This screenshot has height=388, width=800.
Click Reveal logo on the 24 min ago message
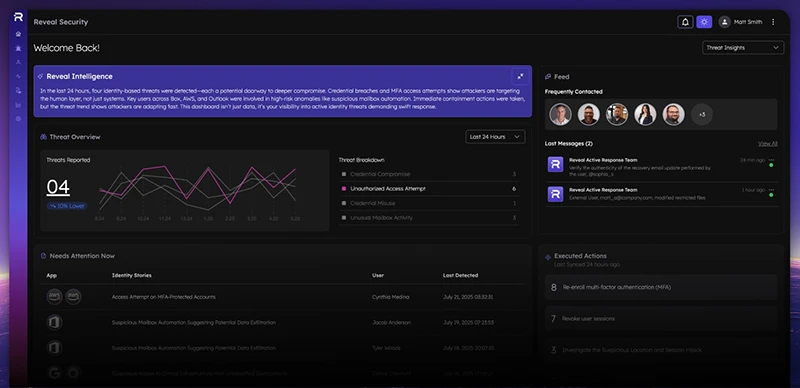555,164
